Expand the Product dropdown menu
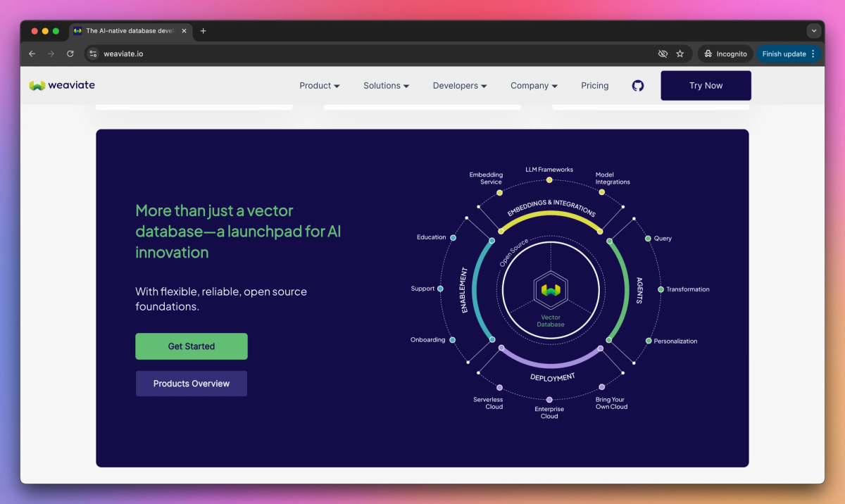 (320, 86)
